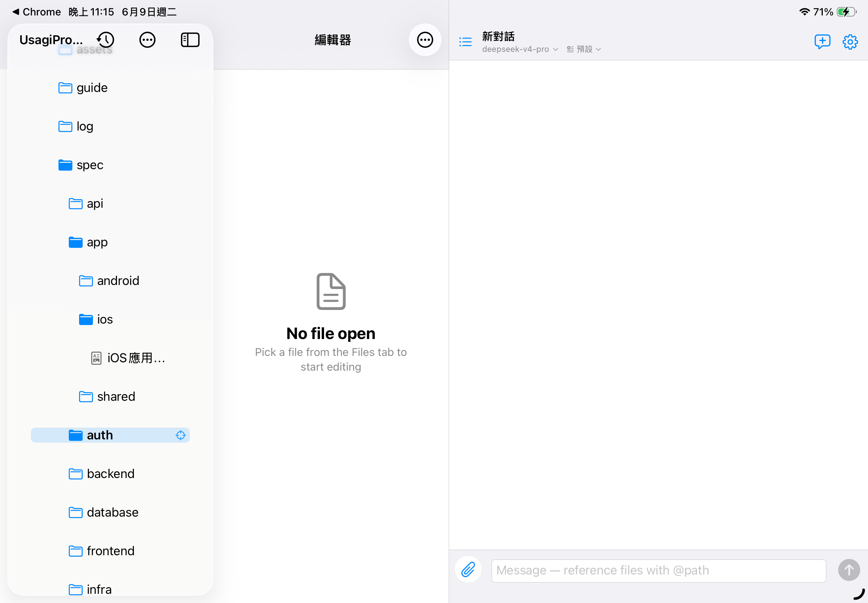Go back to Chrome app
Screen dimensions: 868x603
click(37, 12)
